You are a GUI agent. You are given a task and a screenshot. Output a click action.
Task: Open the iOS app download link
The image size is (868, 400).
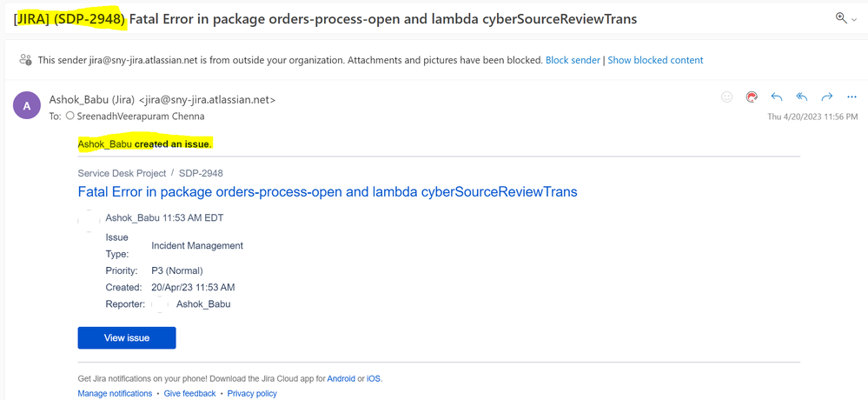[374, 379]
